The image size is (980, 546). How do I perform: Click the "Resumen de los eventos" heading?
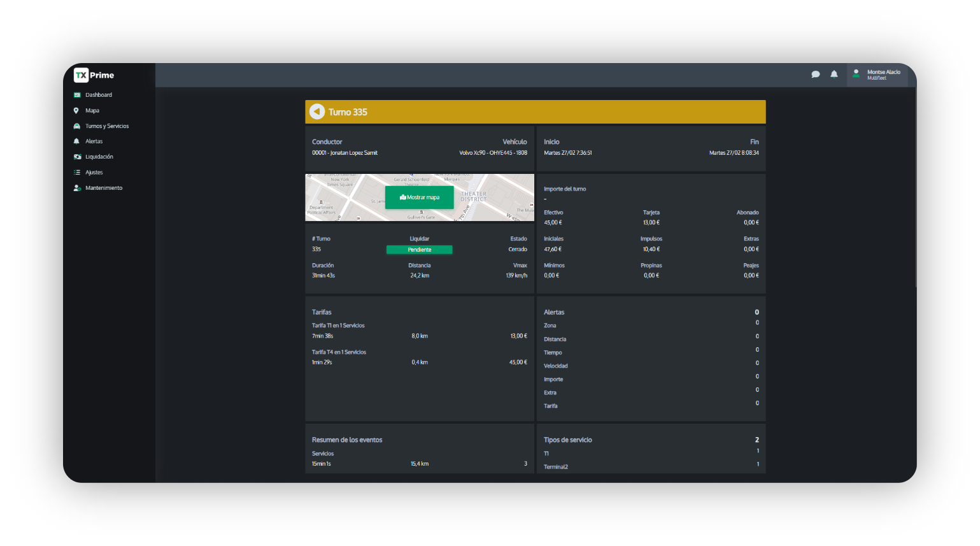[347, 440]
